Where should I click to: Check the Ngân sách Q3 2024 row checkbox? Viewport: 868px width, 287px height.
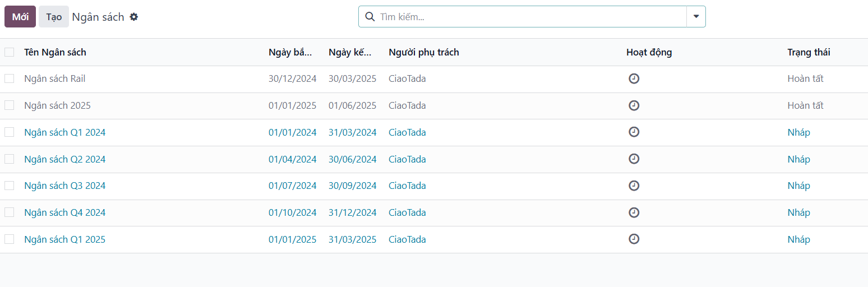coord(9,186)
